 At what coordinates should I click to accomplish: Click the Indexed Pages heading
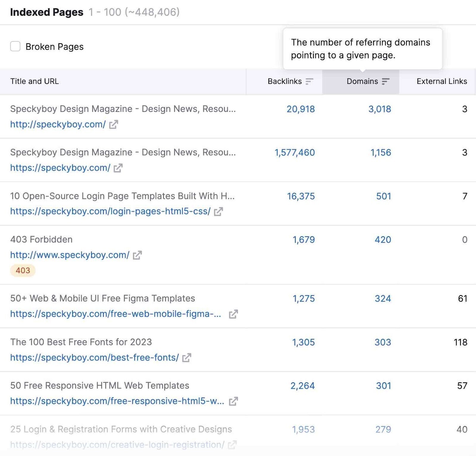click(x=47, y=12)
